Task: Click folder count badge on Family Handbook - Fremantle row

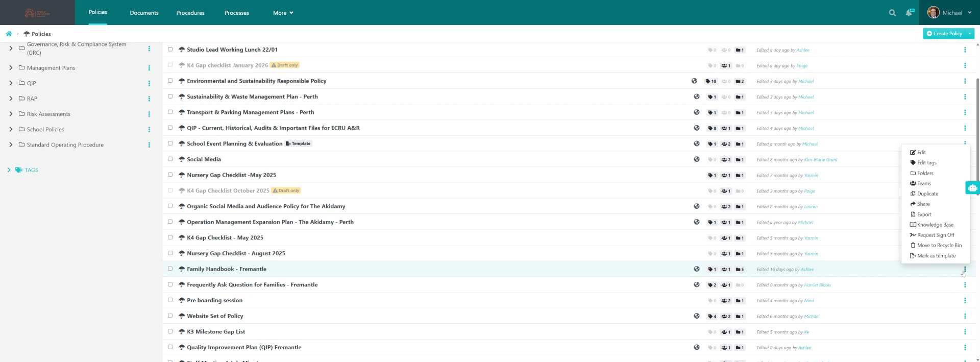Action: [740, 270]
